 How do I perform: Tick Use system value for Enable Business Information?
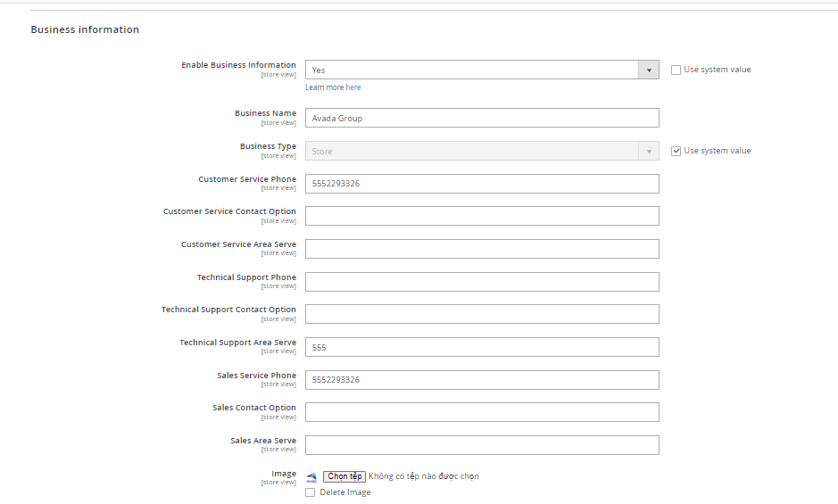676,70
